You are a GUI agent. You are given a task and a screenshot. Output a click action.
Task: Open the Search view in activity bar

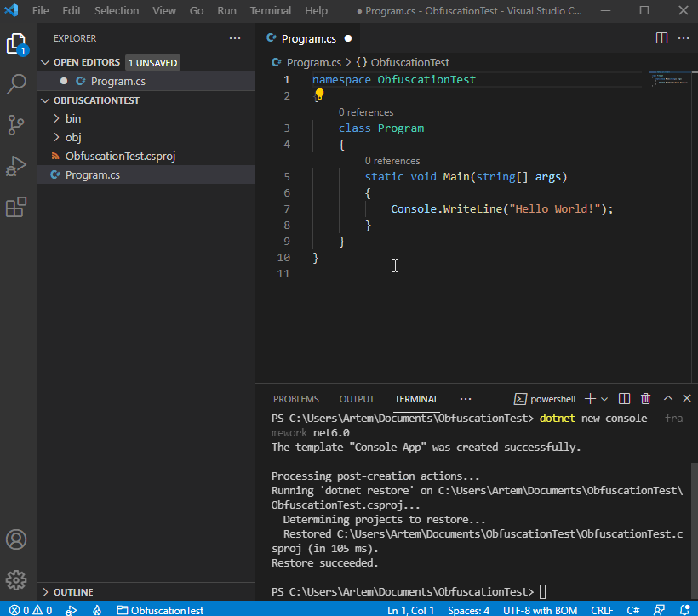pos(17,84)
